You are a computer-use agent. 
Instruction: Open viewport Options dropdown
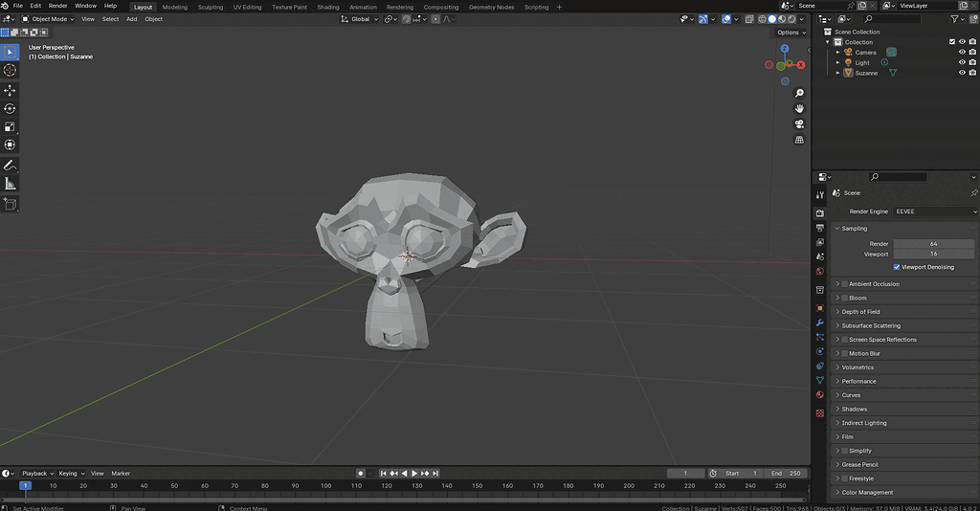[791, 33]
